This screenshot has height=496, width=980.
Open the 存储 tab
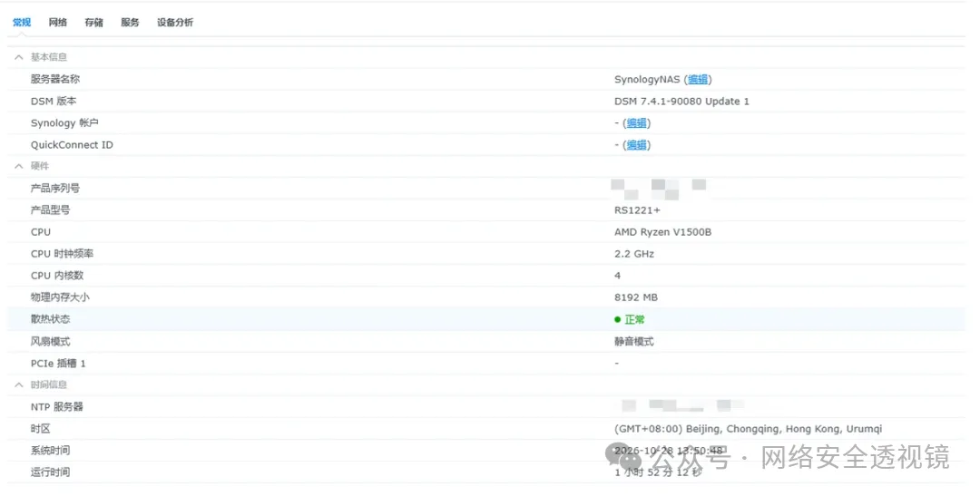(93, 23)
